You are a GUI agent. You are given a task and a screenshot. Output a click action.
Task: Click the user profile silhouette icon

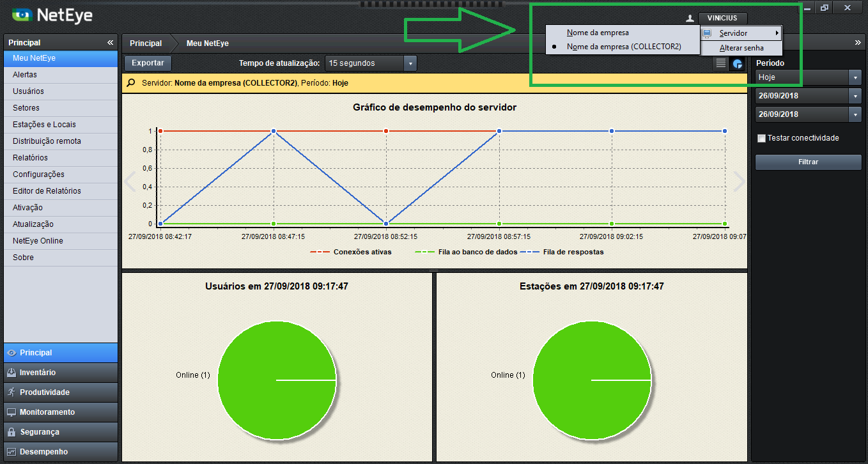pyautogui.click(x=690, y=19)
